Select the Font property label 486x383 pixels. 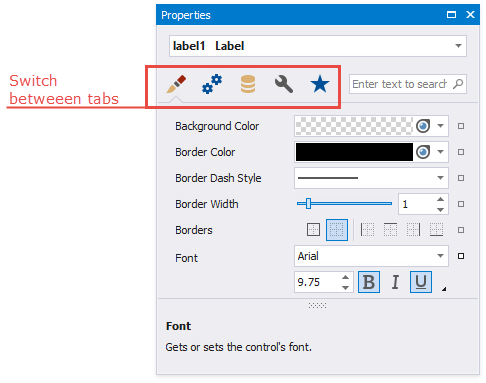(186, 258)
